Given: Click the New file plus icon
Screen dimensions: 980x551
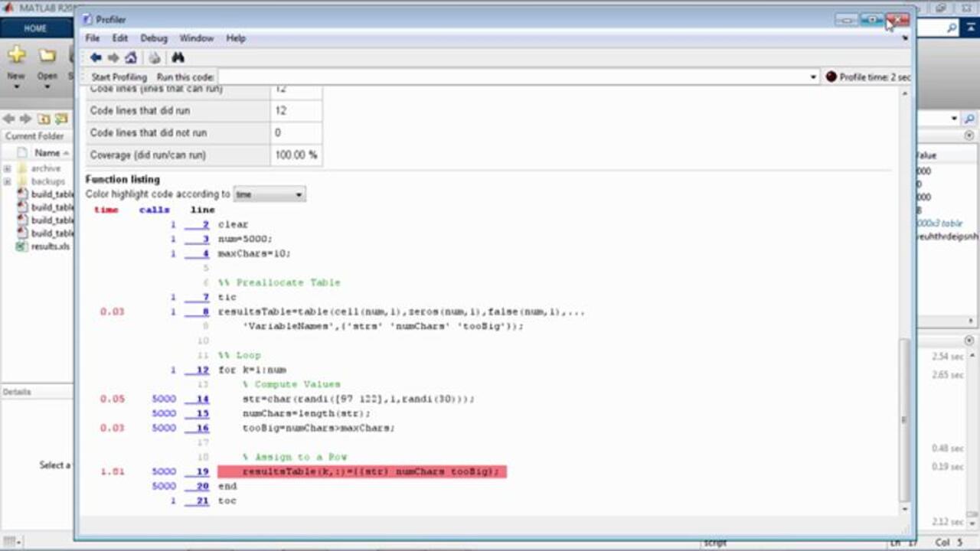Looking at the screenshot, I should click(16, 56).
